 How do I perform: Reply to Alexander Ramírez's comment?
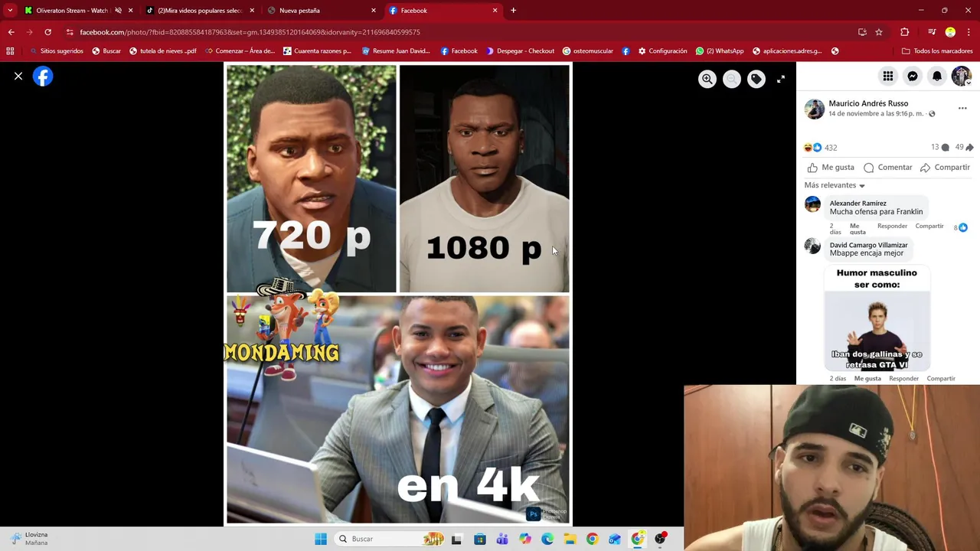(x=892, y=226)
